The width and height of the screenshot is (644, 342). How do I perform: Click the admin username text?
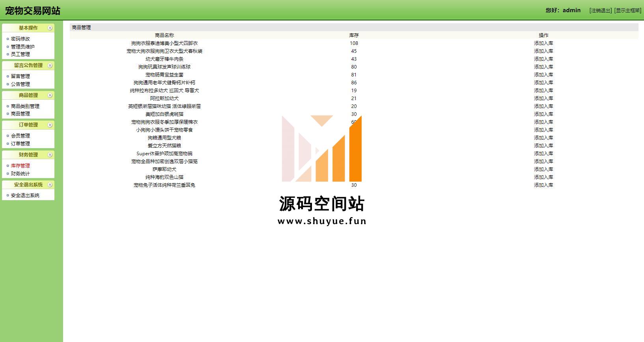click(x=571, y=10)
